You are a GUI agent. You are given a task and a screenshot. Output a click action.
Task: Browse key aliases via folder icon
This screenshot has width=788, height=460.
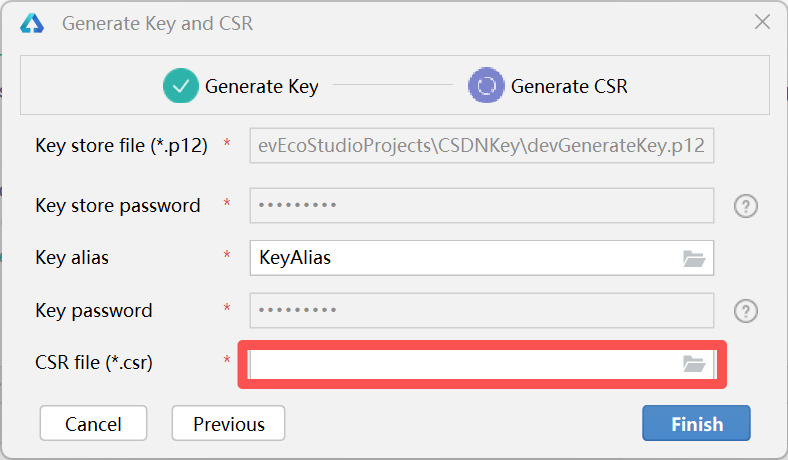[694, 258]
